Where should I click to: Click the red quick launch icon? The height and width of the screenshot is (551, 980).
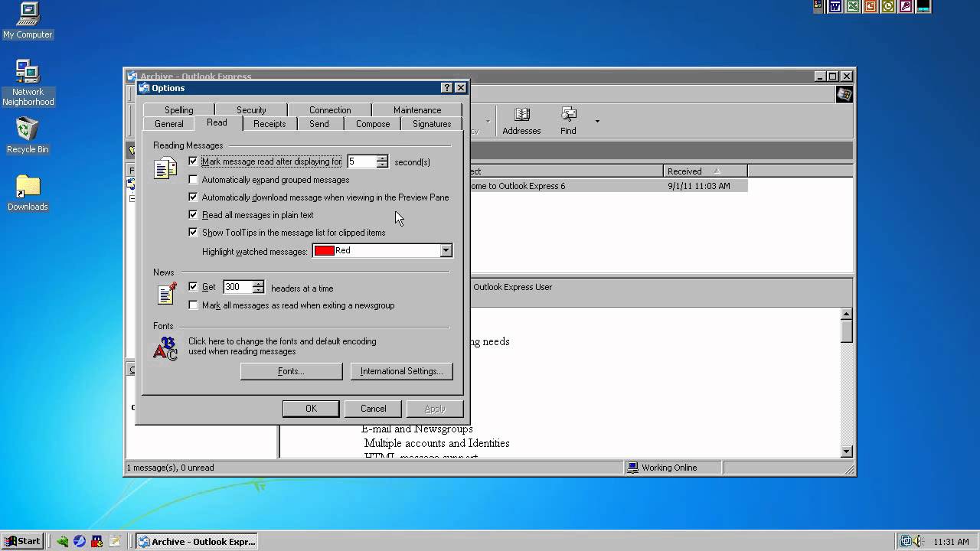point(97,541)
